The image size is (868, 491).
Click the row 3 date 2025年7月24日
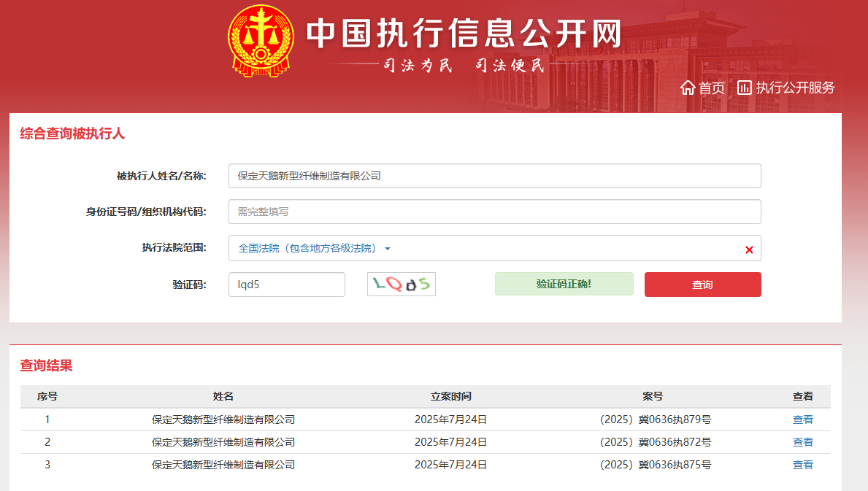[450, 465]
